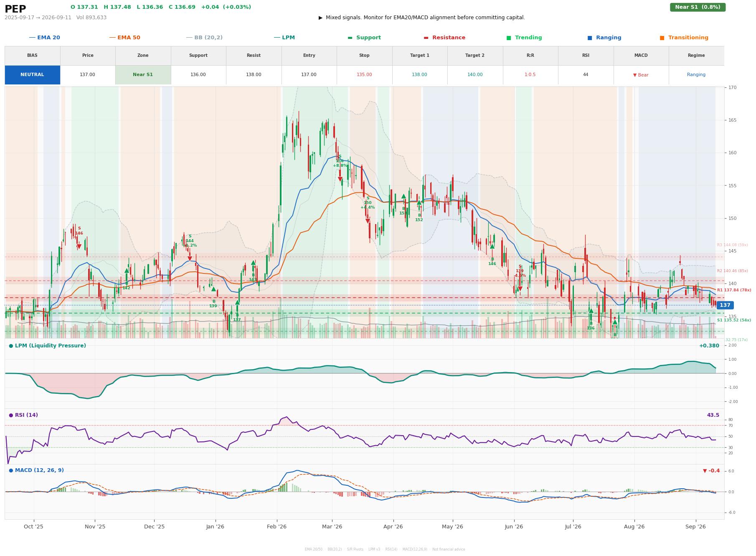This screenshot has height=556, width=756.
Task: Click the orange Transitioning legend swatch
Action: [662, 38]
